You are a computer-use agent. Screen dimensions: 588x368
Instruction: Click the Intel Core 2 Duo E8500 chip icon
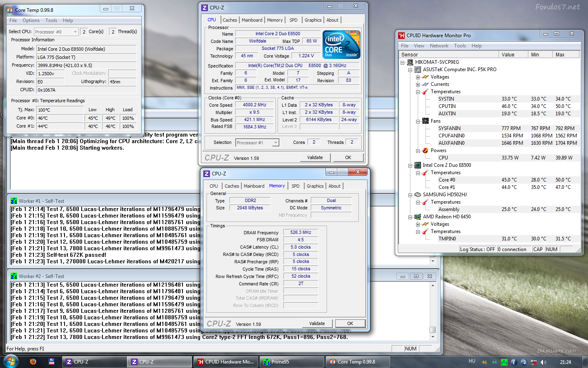pyautogui.click(x=418, y=165)
